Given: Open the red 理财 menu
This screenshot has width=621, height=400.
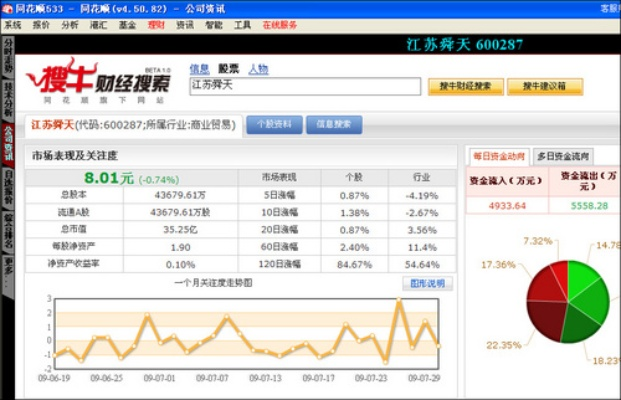Looking at the screenshot, I should 156,24.
